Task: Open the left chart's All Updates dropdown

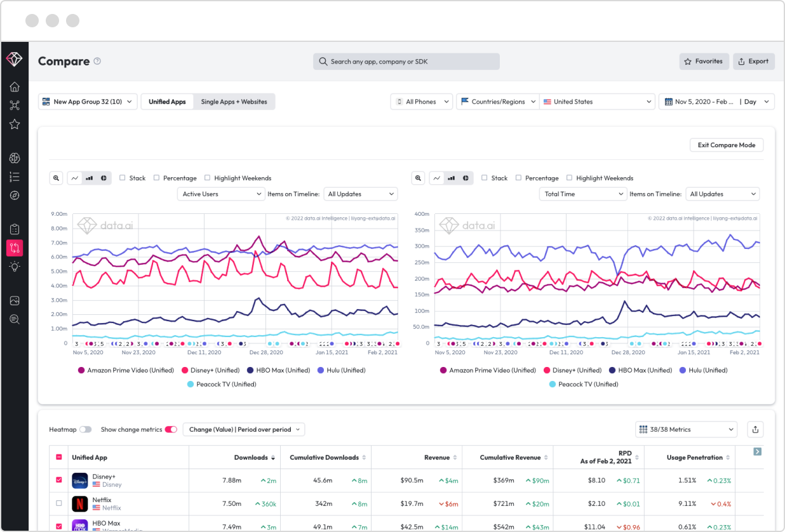Action: click(361, 194)
